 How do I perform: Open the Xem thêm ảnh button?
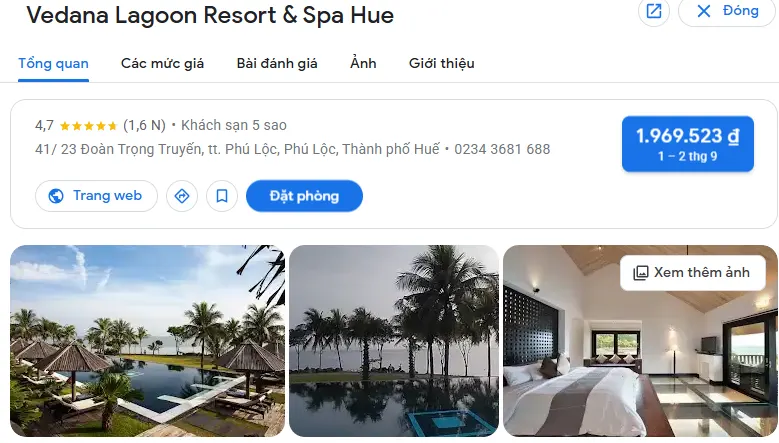[x=693, y=273]
